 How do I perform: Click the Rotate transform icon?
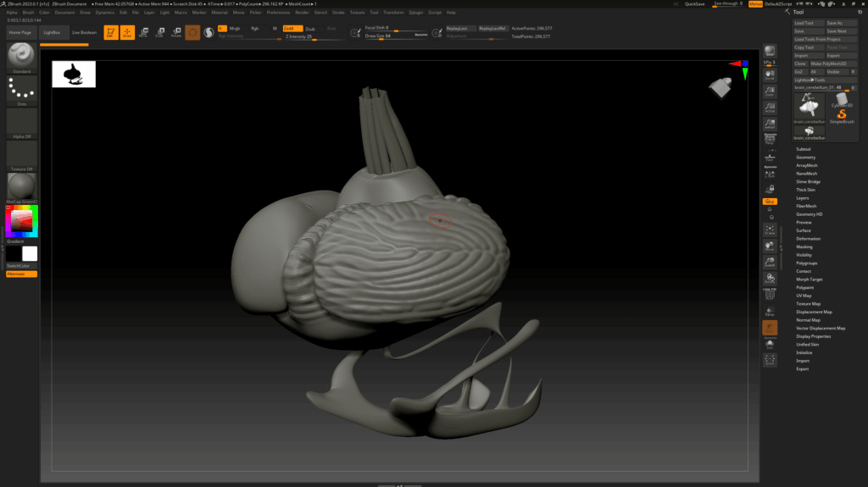tap(175, 32)
